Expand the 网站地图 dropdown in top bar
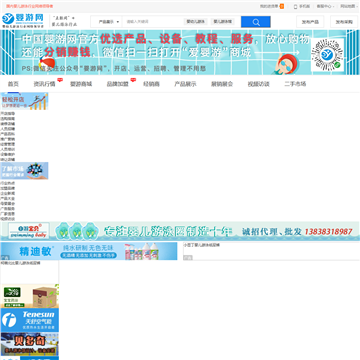This screenshot has height=360, width=360. 349,6
